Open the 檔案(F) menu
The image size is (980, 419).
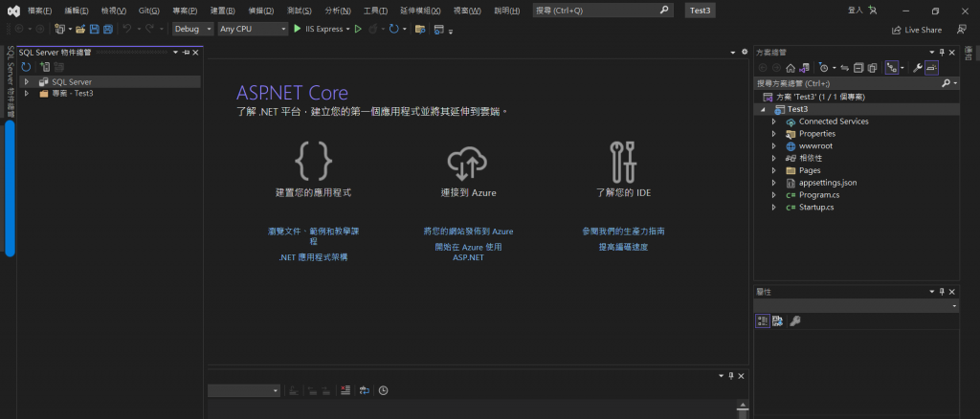point(39,11)
